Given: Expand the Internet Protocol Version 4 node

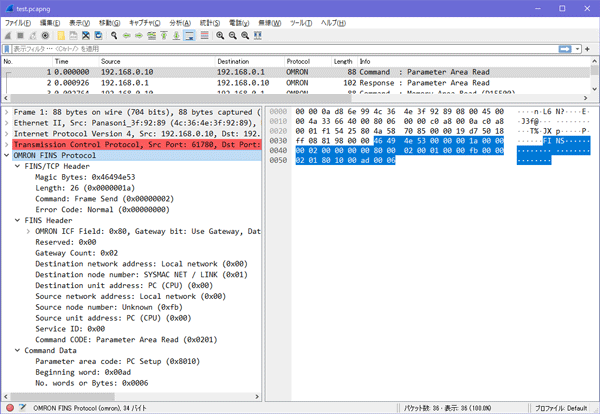Looking at the screenshot, I should 7,134.
